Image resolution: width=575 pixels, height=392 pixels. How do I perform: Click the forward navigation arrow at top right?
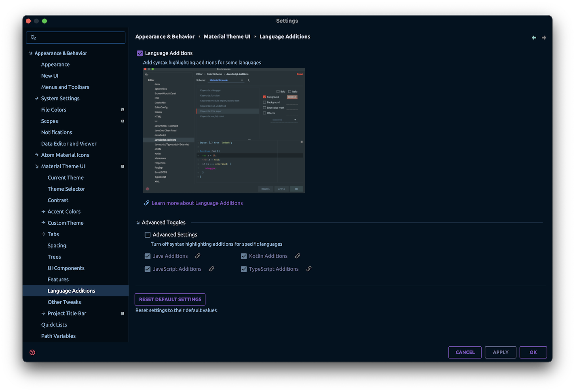[544, 37]
